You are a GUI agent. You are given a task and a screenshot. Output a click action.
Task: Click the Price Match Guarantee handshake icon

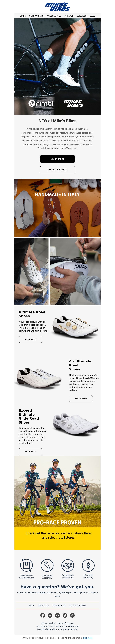[x=68, y=565]
